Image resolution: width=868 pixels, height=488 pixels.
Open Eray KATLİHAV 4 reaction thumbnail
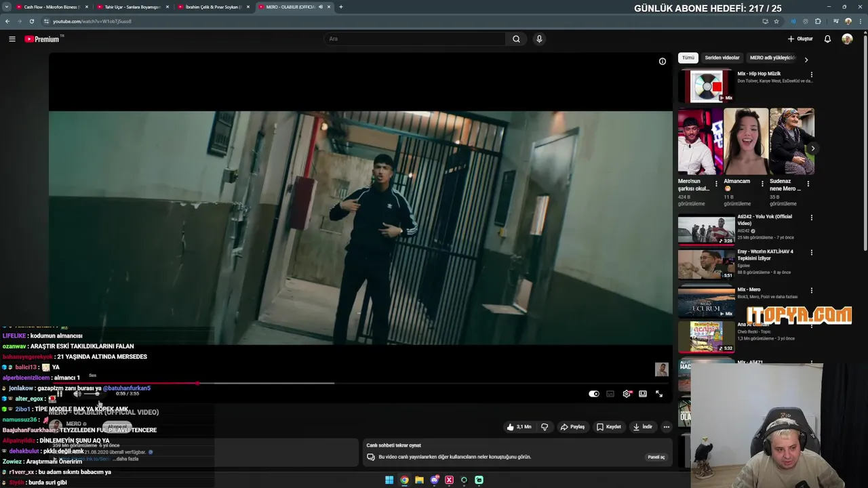click(706, 264)
